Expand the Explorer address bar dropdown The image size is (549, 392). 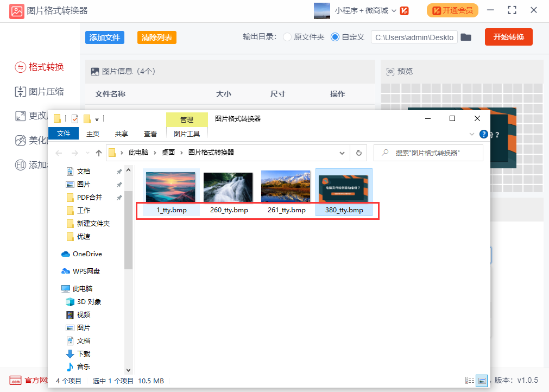pos(342,153)
